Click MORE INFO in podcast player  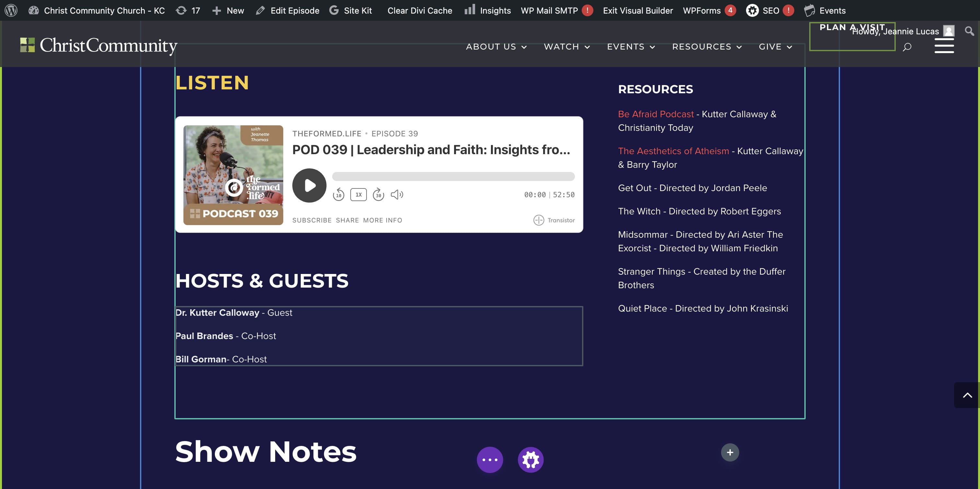click(x=382, y=220)
